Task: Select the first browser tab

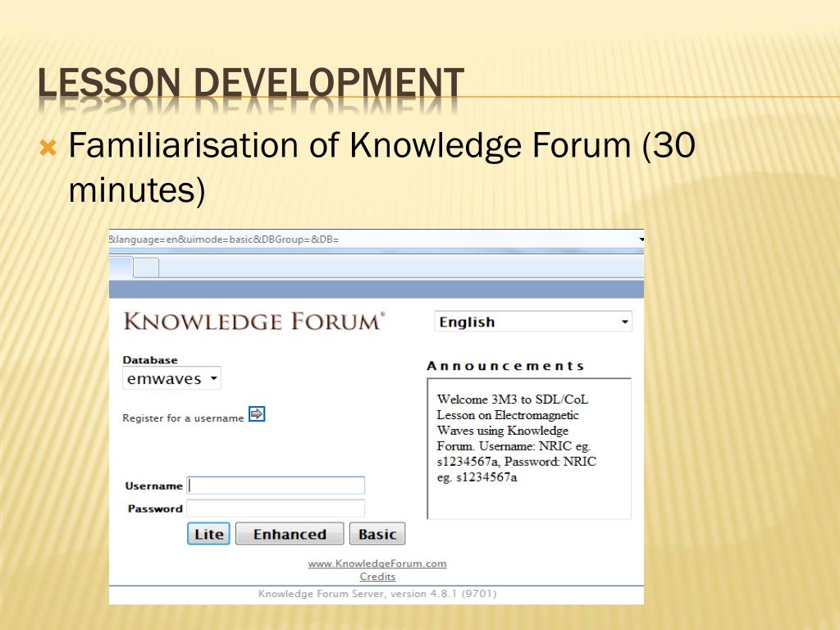Action: (x=121, y=267)
